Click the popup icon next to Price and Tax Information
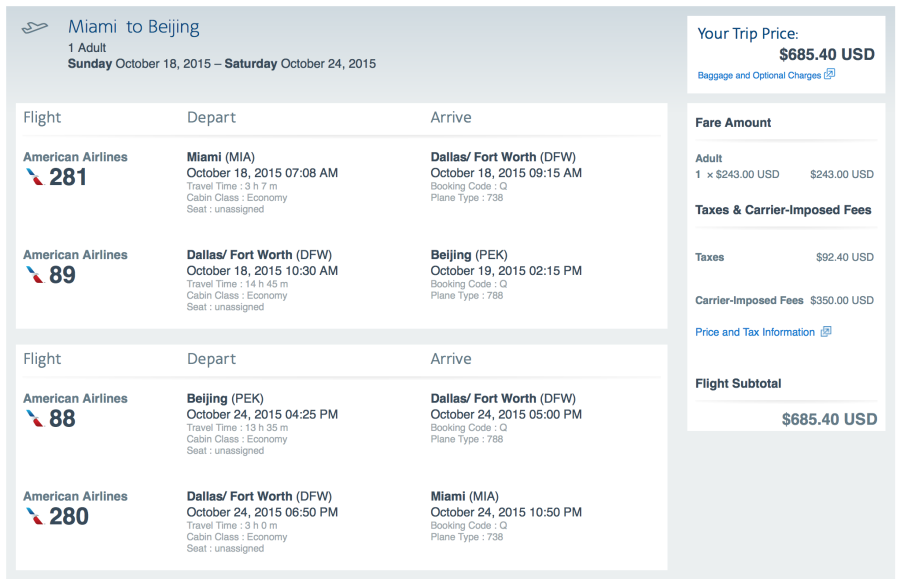 click(x=826, y=332)
